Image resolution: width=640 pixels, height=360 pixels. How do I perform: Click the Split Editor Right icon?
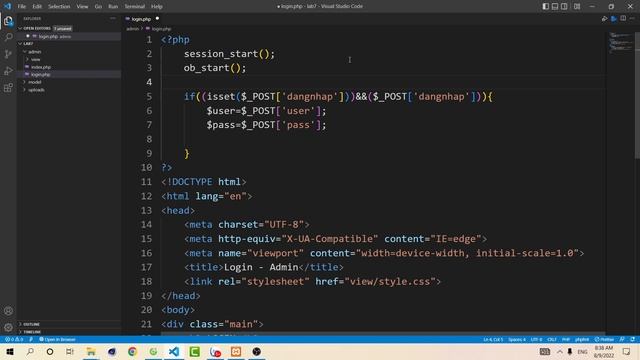pyautogui.click(x=623, y=19)
